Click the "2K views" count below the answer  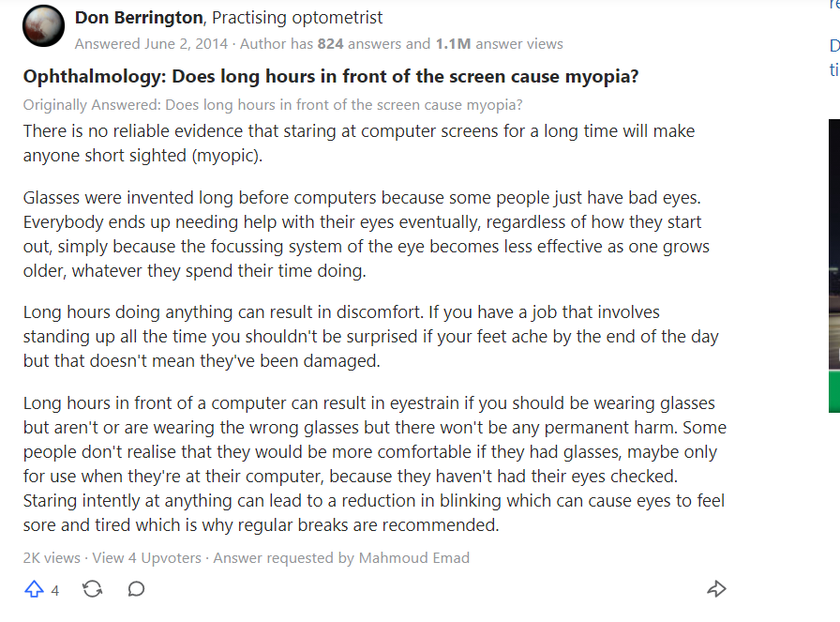[52, 557]
